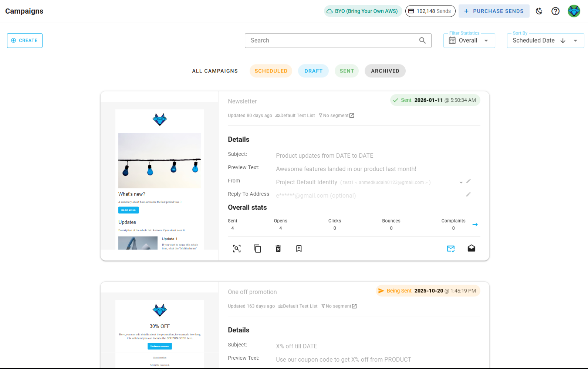
Task: Click the Purchase Sends button
Action: pyautogui.click(x=494, y=11)
